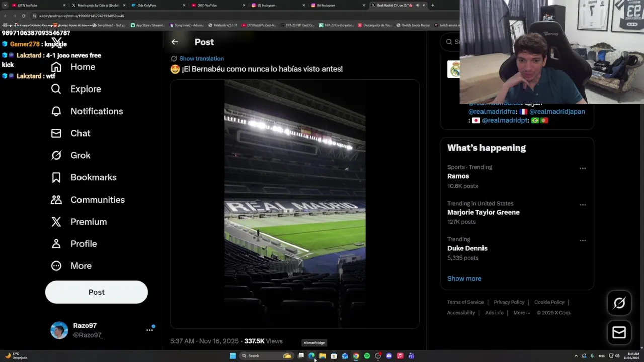Image resolution: width=644 pixels, height=362 pixels.
Task: Reload the page in the browser
Action: [23, 16]
